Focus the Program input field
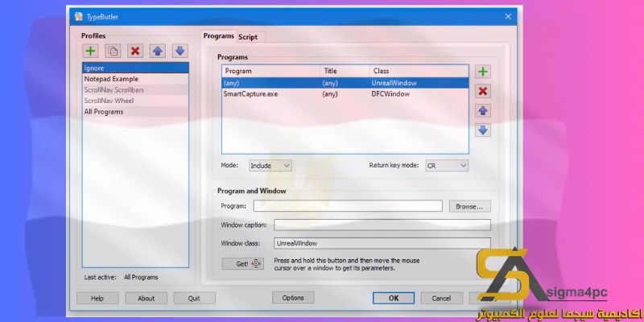Screen dimensions: 644x322 [348, 206]
